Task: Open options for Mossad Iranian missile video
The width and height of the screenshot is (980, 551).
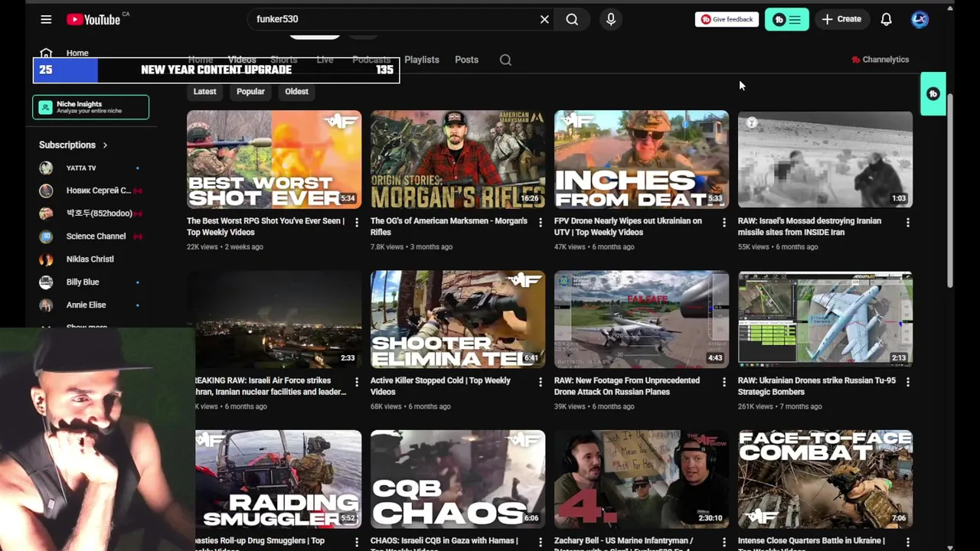Action: (x=907, y=223)
